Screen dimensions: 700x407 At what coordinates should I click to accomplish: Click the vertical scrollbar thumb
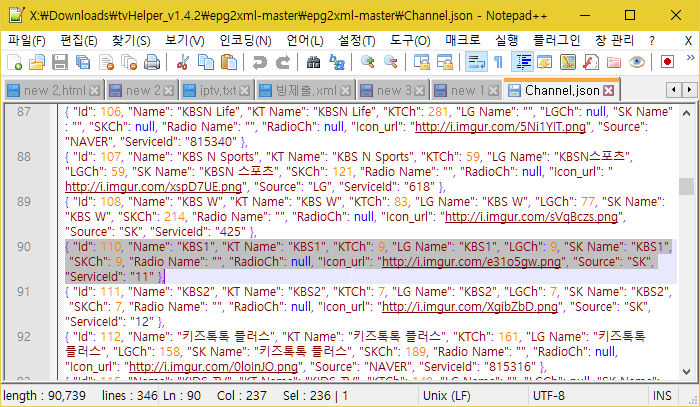tap(687, 187)
